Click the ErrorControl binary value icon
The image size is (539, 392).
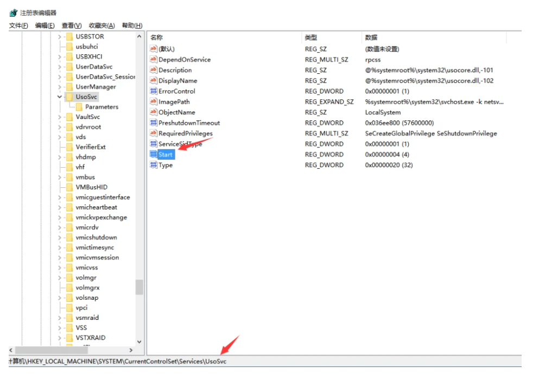click(x=154, y=91)
